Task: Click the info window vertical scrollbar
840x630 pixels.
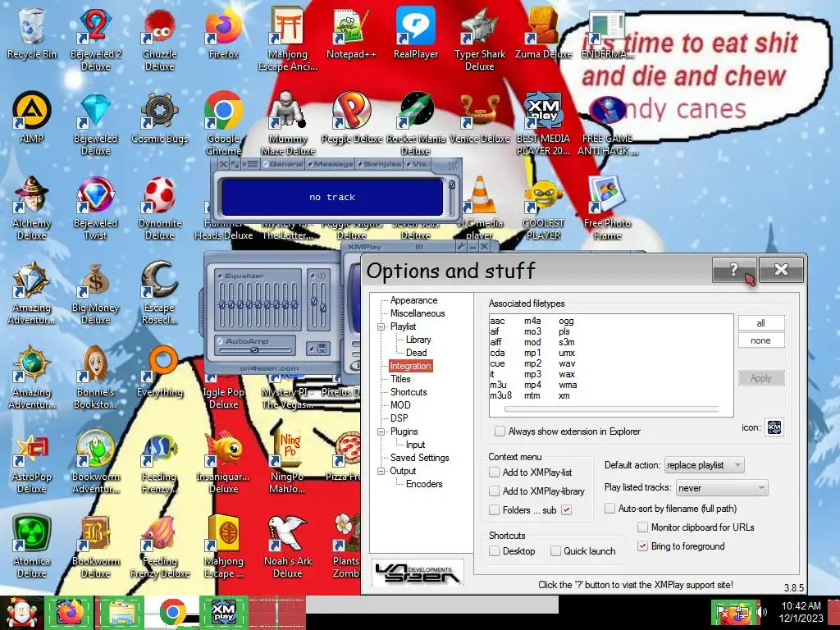Action: (452, 197)
